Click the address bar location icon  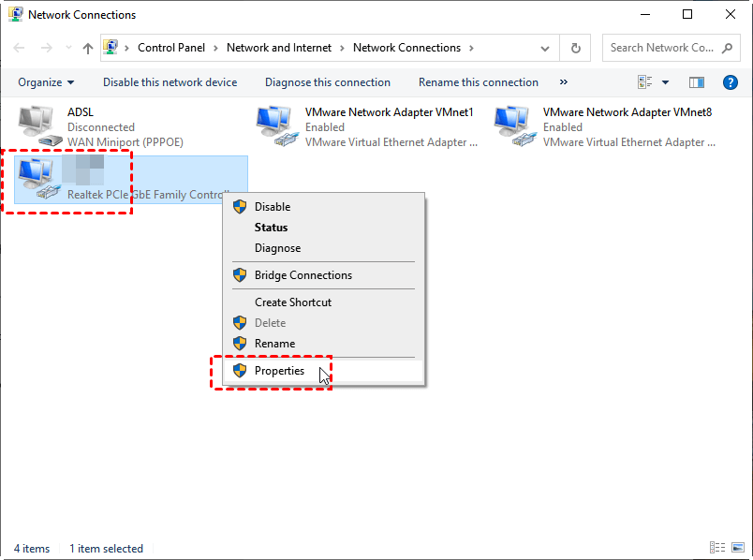pos(111,47)
